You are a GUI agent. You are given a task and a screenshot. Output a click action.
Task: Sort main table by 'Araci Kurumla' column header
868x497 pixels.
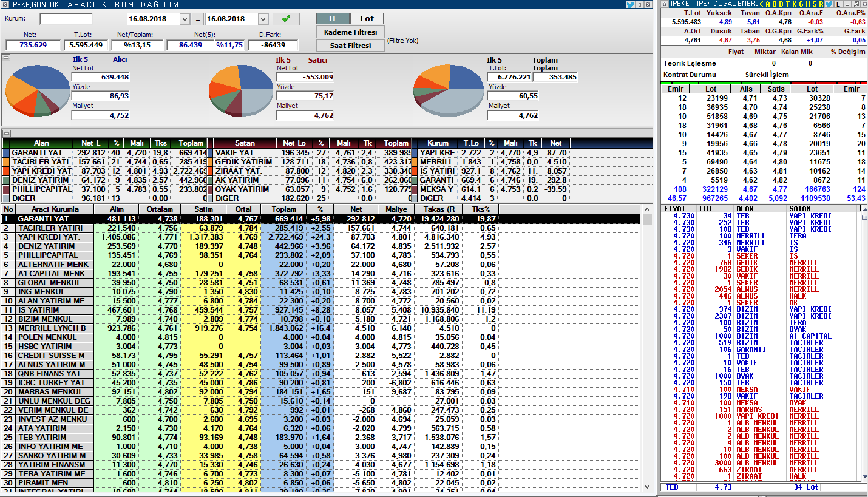tap(55, 209)
